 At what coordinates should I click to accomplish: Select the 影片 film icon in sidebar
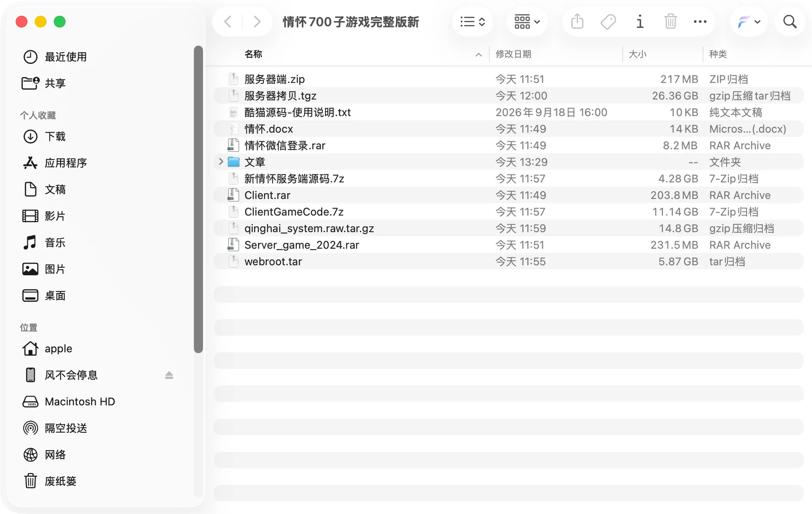point(30,216)
